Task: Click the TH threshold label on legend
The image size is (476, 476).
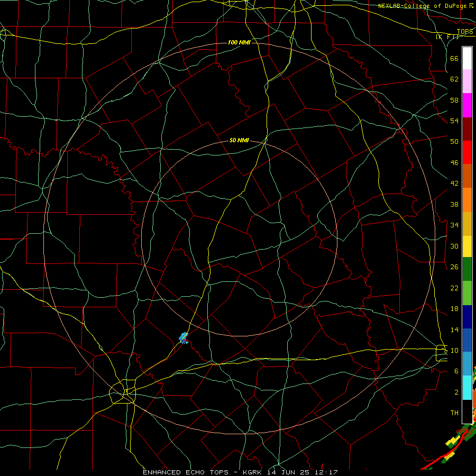Action: coord(454,413)
